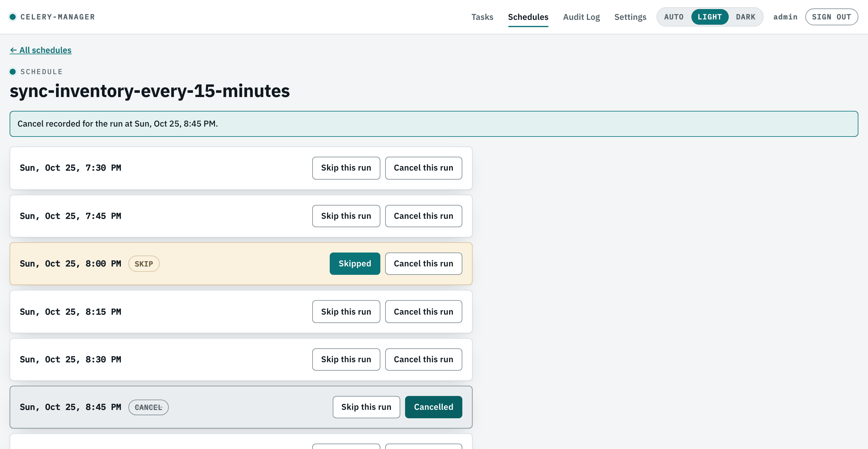Cancel the 8:15 PM run
Image resolution: width=868 pixels, height=449 pixels.
[423, 312]
